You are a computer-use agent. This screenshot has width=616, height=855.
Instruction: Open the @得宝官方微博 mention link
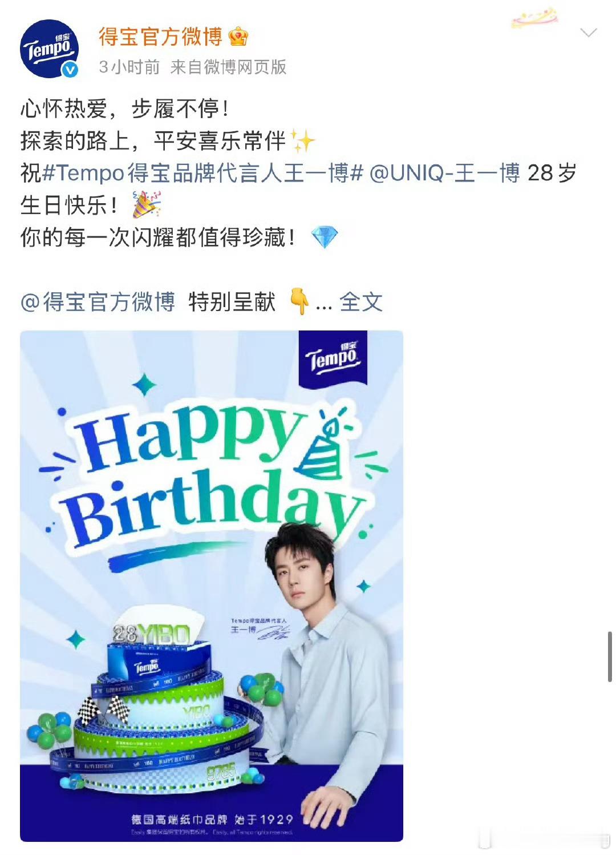[98, 302]
